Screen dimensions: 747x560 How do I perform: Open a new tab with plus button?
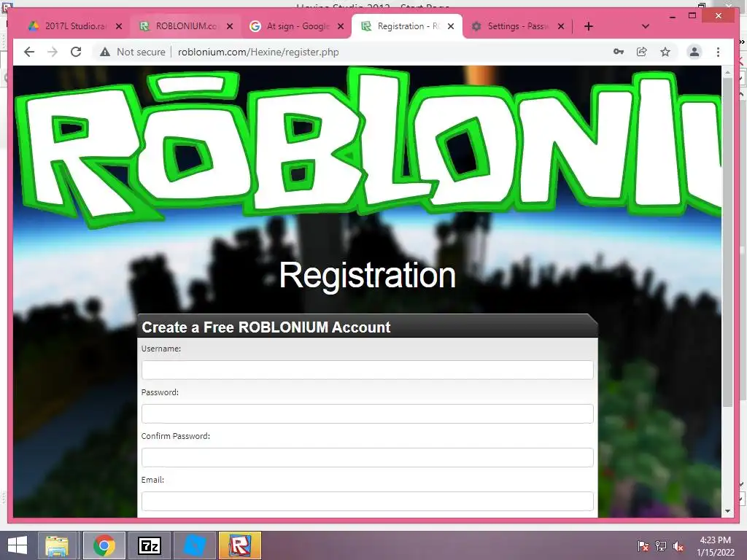tap(589, 26)
